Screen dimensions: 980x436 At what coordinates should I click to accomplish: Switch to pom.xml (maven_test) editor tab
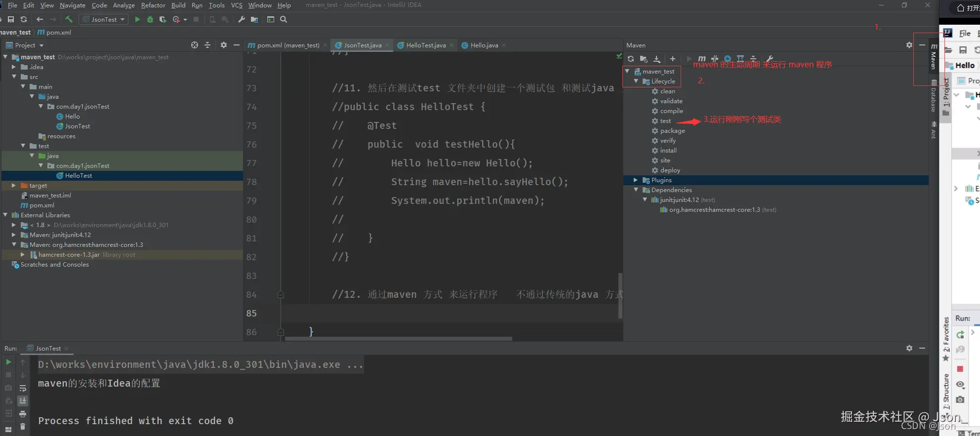287,45
